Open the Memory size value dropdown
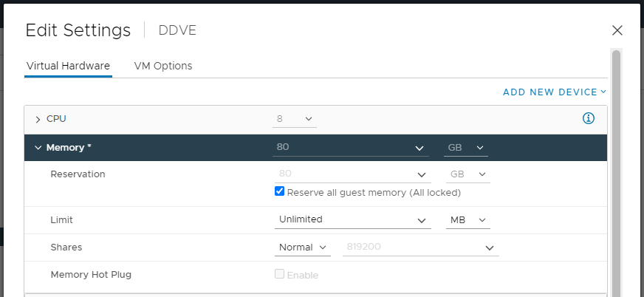The height and width of the screenshot is (297, 644). point(419,147)
